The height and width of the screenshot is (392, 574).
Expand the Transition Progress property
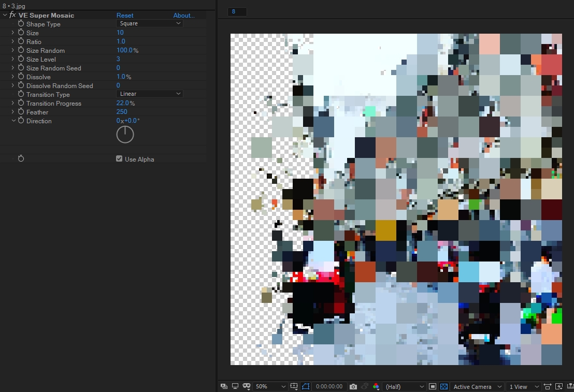point(13,103)
